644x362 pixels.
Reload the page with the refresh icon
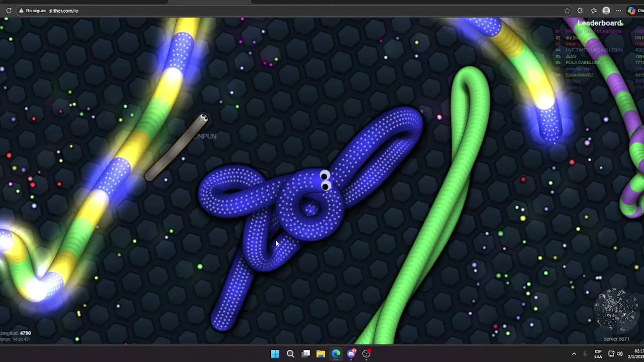pos(9,11)
